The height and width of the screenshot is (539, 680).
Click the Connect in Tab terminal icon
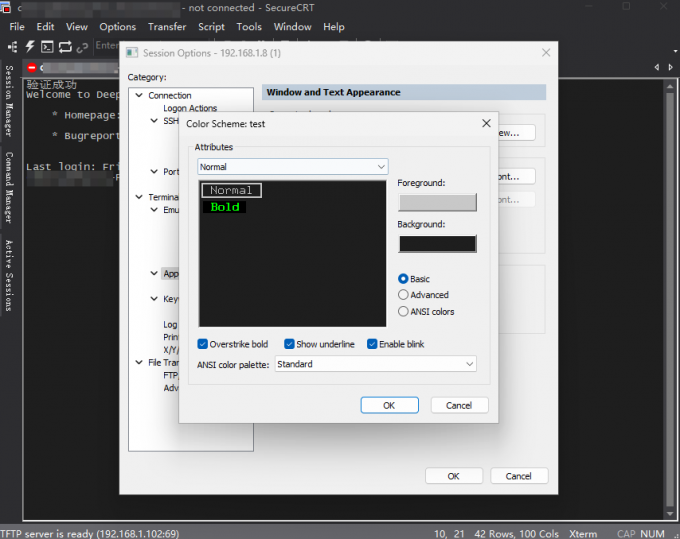tap(47, 46)
